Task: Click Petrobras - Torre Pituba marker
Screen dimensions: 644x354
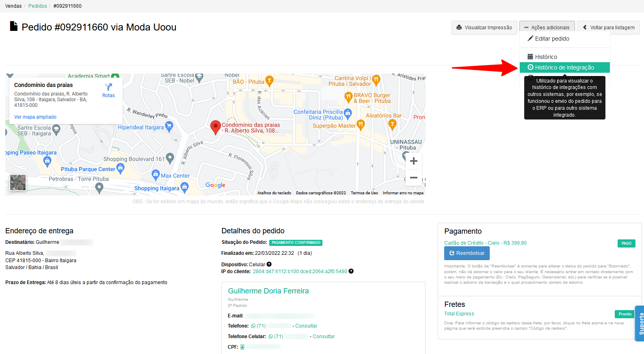Action: click(x=99, y=188)
